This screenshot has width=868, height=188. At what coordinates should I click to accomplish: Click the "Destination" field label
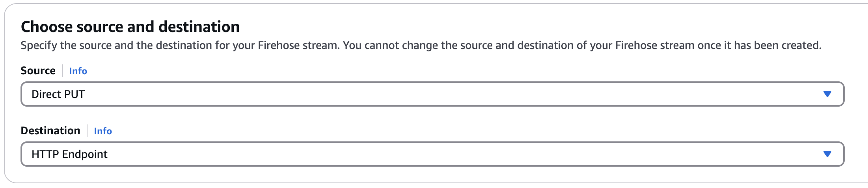pyautogui.click(x=50, y=131)
